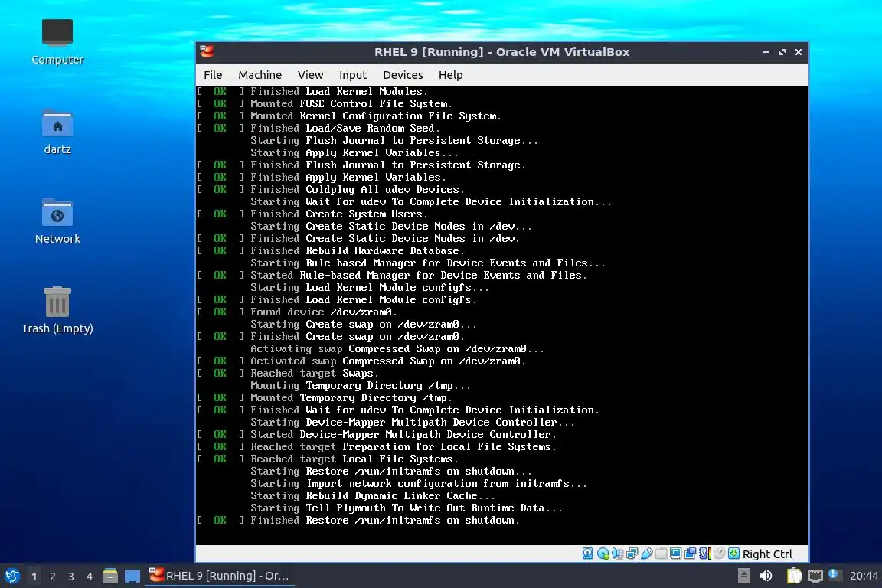Open the Input menu
The image size is (882, 588).
click(x=353, y=75)
